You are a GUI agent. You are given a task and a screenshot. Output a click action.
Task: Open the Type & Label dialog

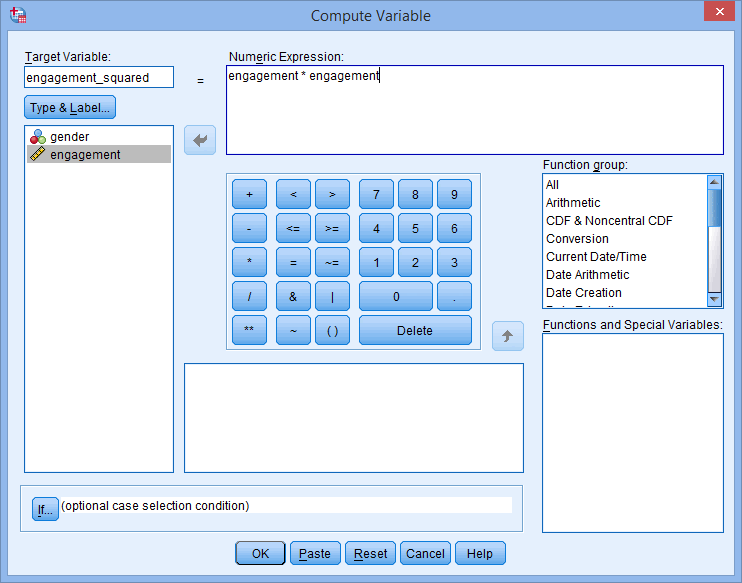pyautogui.click(x=70, y=108)
